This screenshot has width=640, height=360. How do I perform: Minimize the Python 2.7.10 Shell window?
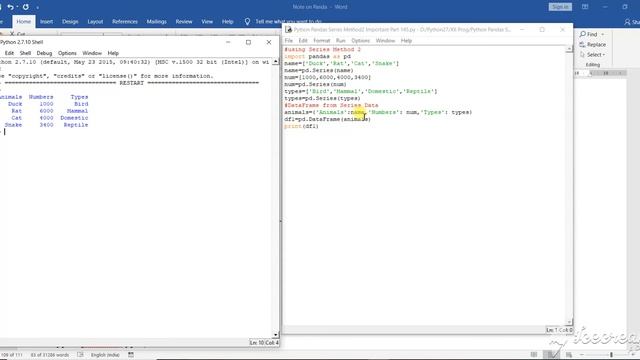coord(228,42)
